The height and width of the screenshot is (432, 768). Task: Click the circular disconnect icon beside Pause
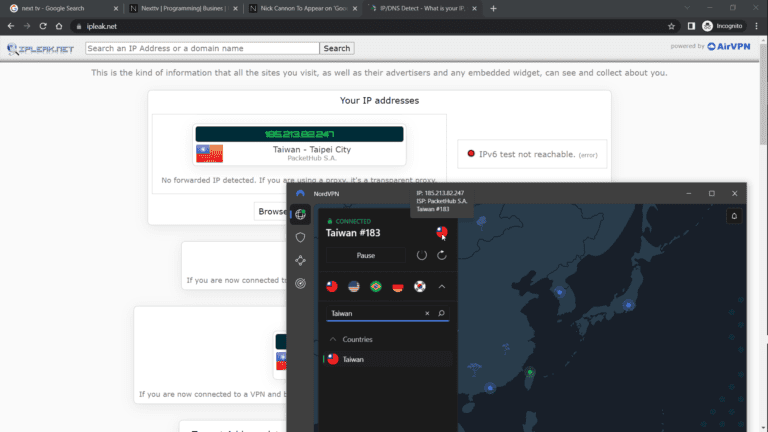[421, 255]
